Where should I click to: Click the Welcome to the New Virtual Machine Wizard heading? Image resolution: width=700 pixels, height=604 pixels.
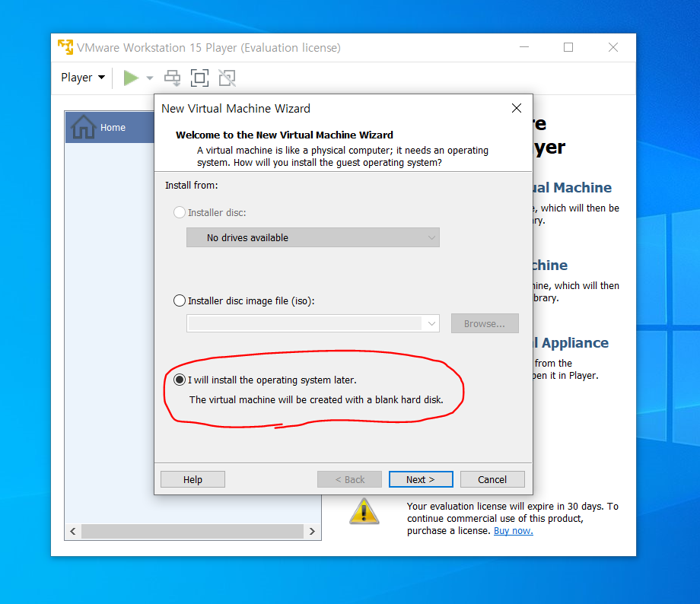(x=285, y=135)
